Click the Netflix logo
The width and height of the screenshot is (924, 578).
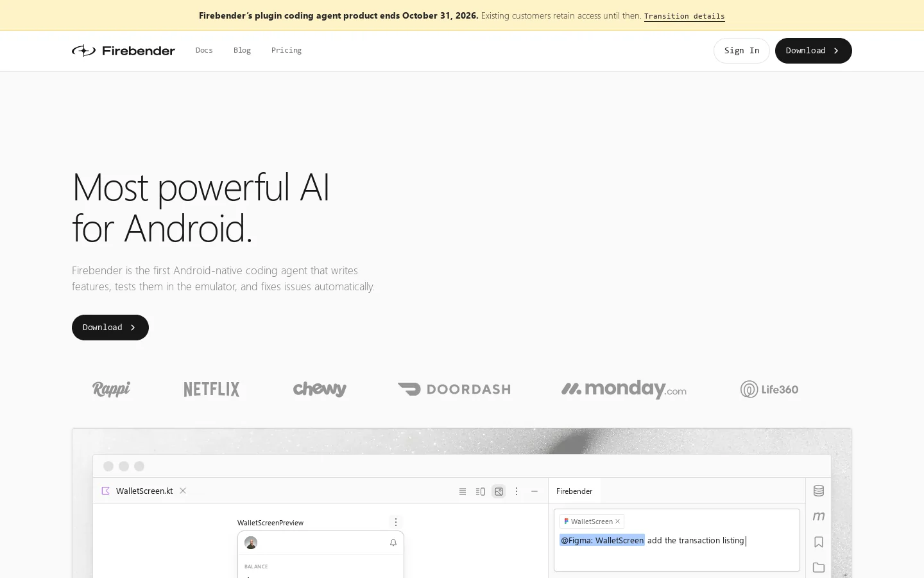click(x=212, y=389)
